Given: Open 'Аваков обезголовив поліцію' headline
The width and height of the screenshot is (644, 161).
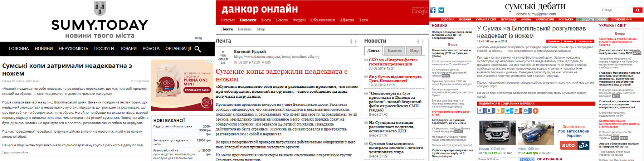Looking at the screenshot, I should (619, 145).
